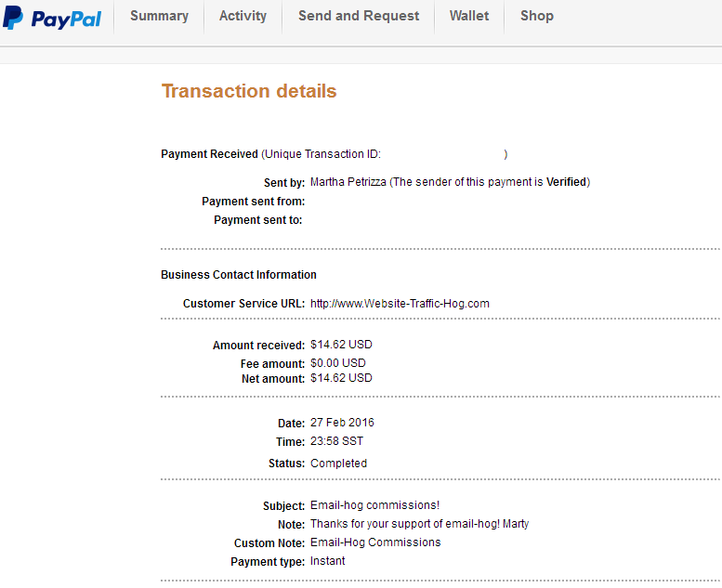Open the Summary tab

click(x=159, y=16)
